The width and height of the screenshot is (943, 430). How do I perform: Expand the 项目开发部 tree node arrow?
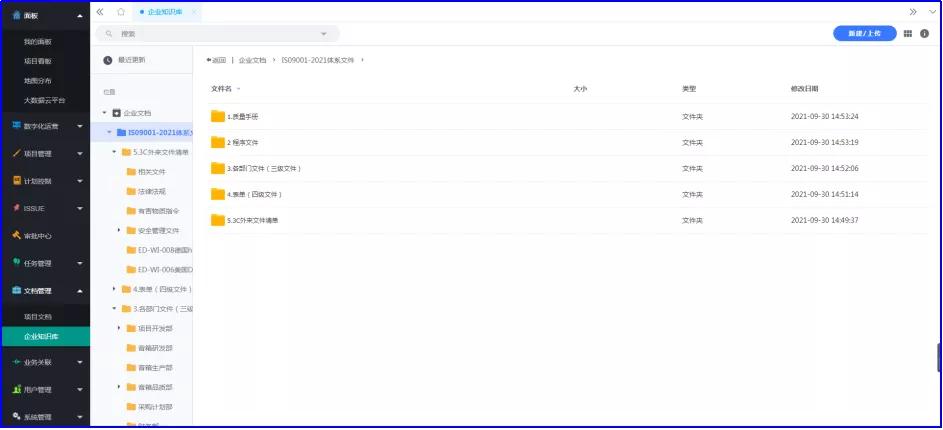point(118,328)
